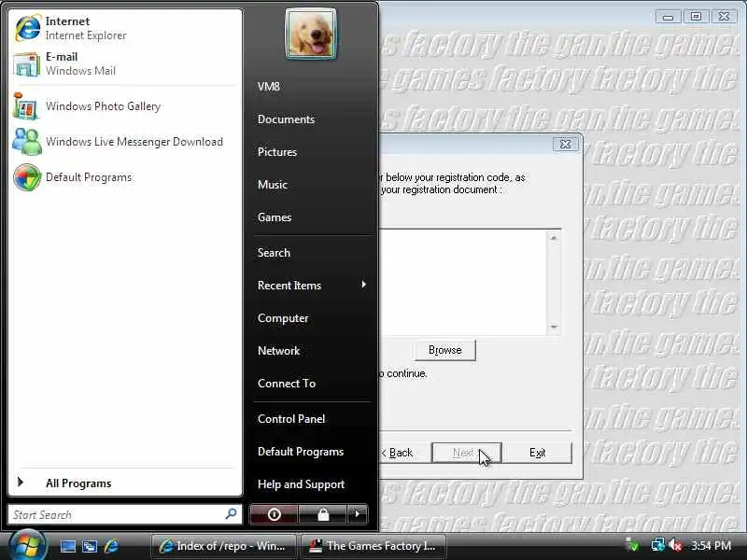This screenshot has height=560, width=747.
Task: Open Network from Start menu
Action: click(x=278, y=351)
